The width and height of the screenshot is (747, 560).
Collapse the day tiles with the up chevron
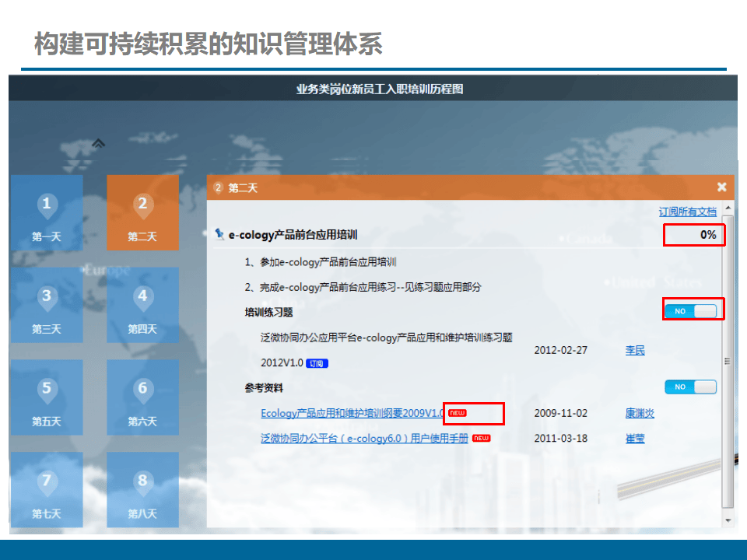coord(98,143)
